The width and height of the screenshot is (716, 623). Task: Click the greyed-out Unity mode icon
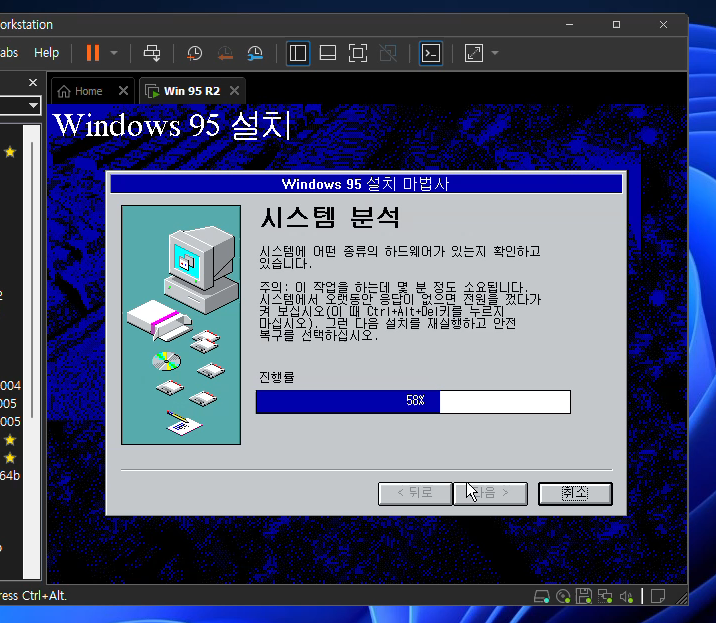388,53
